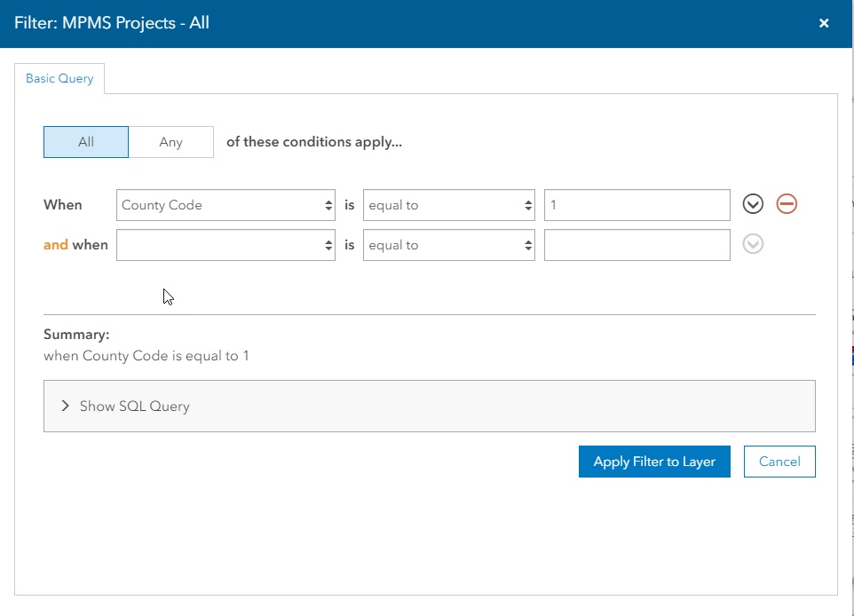The width and height of the screenshot is (854, 616).
Task: Click the Show SQL Query label
Action: (x=135, y=407)
